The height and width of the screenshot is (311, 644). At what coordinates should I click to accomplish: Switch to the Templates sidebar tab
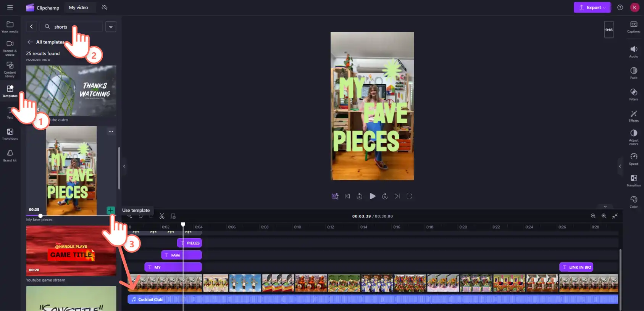click(10, 91)
